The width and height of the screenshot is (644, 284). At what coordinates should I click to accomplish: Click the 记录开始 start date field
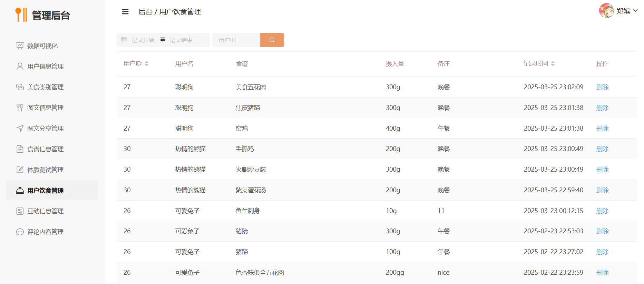(x=143, y=40)
